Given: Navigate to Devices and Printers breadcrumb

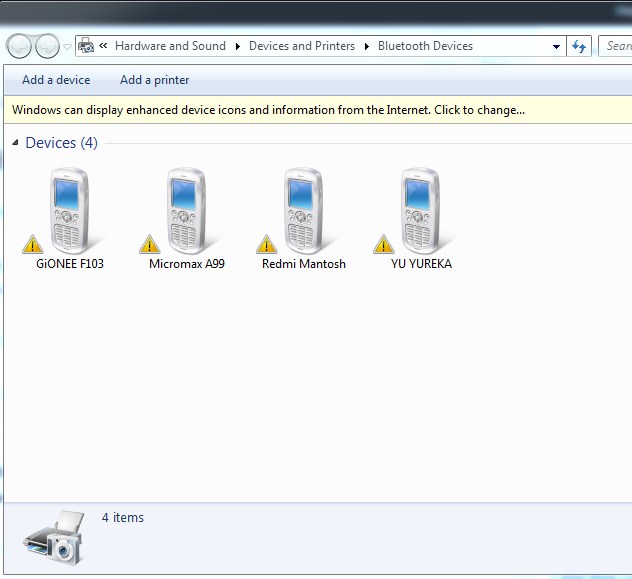Looking at the screenshot, I should 302,46.
